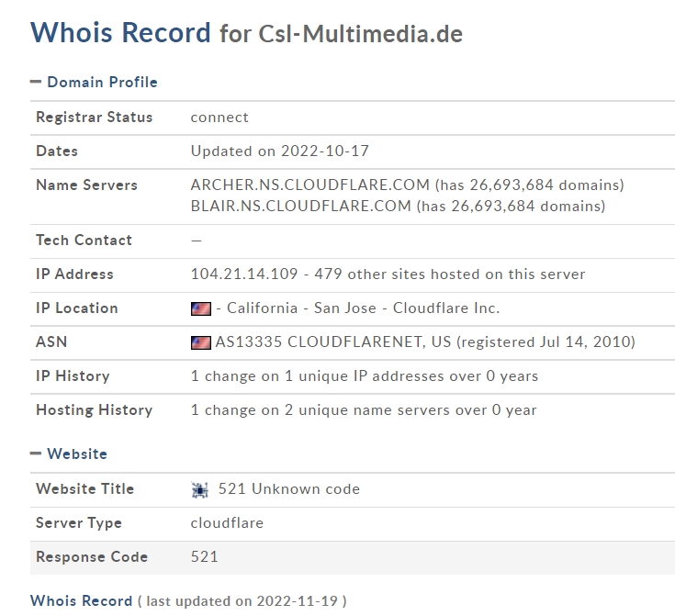This screenshot has width=675, height=616.
Task: Click the IP Address label
Action: [74, 274]
